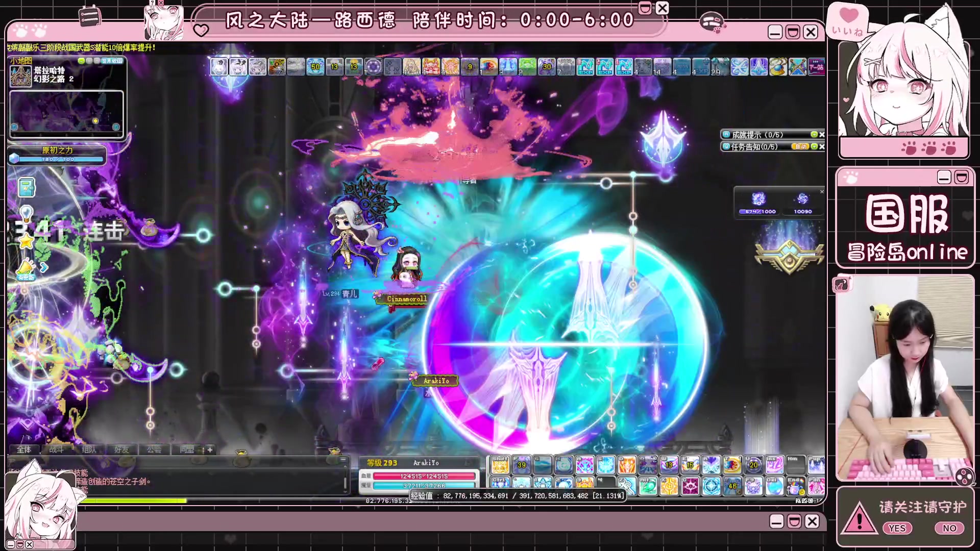Image resolution: width=980 pixels, height=551 pixels.
Task: Toggle the 自动 switch on 任务告知
Action: [800, 146]
